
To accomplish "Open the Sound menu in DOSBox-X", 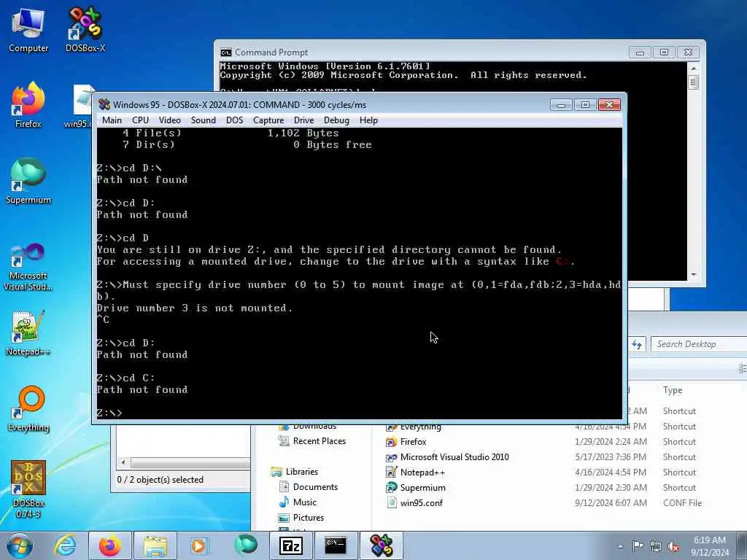I will 203,120.
